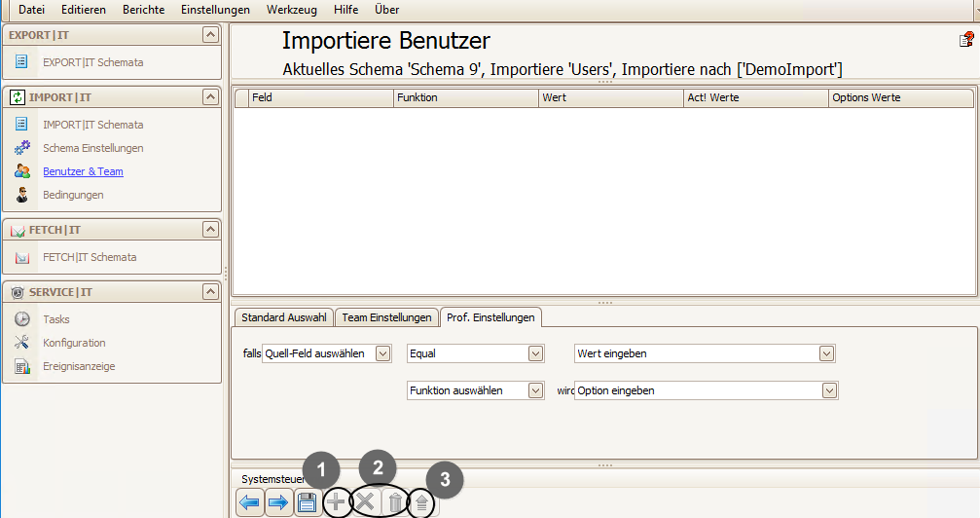
Task: Open the Tasks link
Action: [56, 319]
